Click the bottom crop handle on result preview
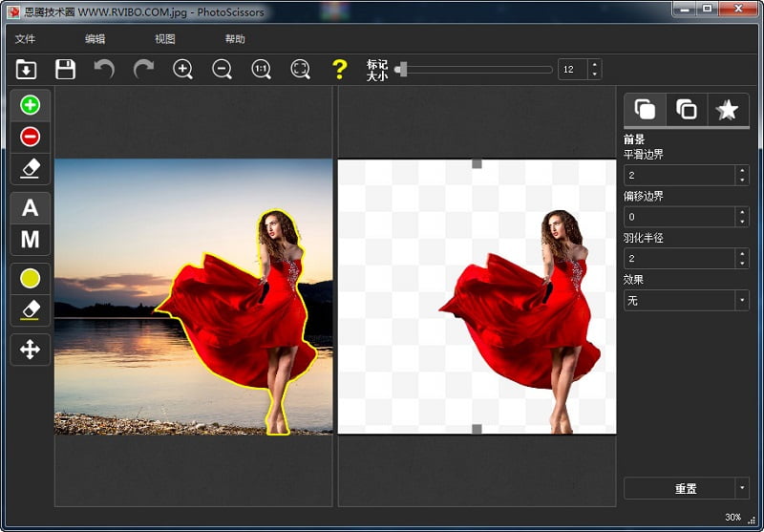Screen dimensions: 764x532 [477, 429]
